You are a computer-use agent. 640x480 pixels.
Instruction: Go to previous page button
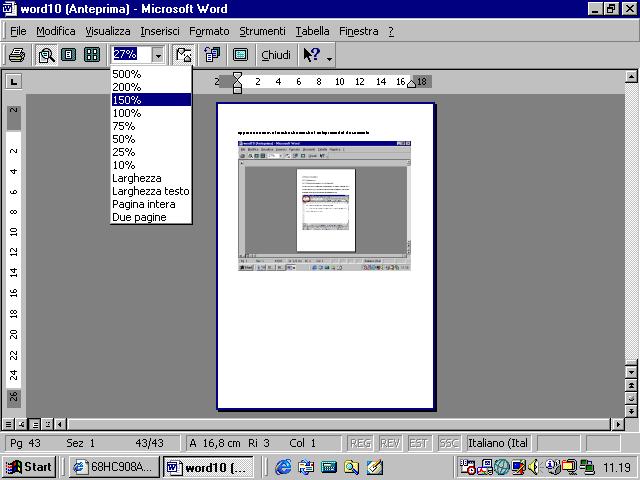point(631,385)
